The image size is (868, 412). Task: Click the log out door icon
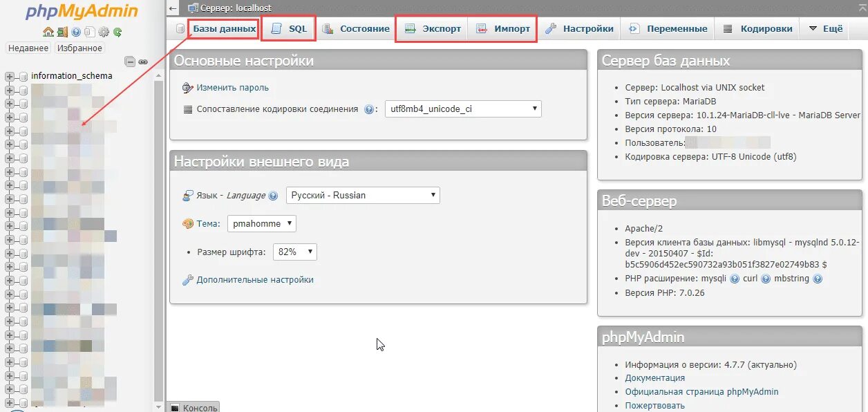pos(62,32)
